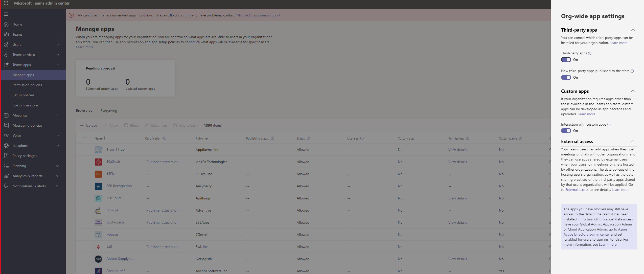Click the Status column info icon
Image resolution: width=644 pixels, height=274 pixels.
click(308, 138)
